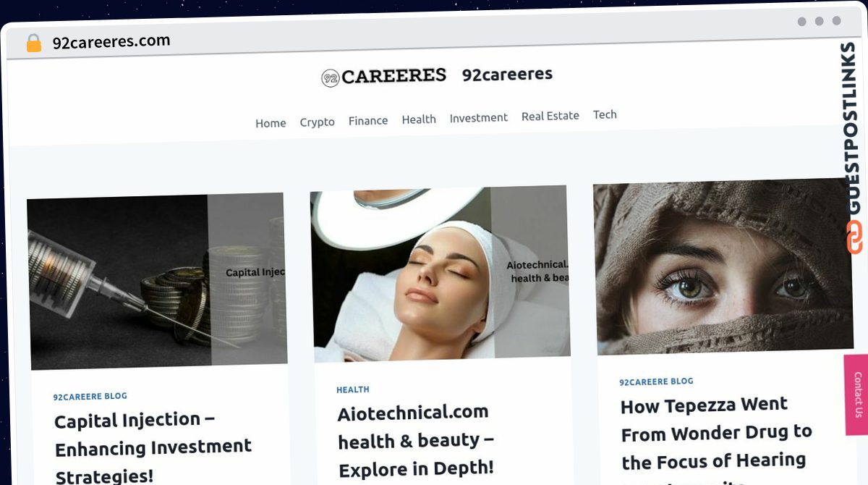The width and height of the screenshot is (868, 485).
Task: Click the hooded eyes close-up thumbnail
Action: pyautogui.click(x=723, y=266)
